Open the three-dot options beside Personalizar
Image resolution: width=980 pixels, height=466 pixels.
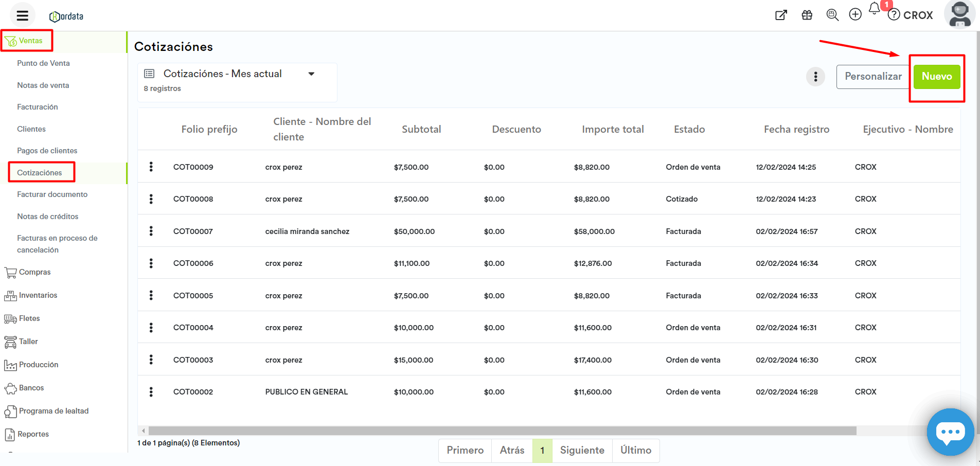point(815,77)
